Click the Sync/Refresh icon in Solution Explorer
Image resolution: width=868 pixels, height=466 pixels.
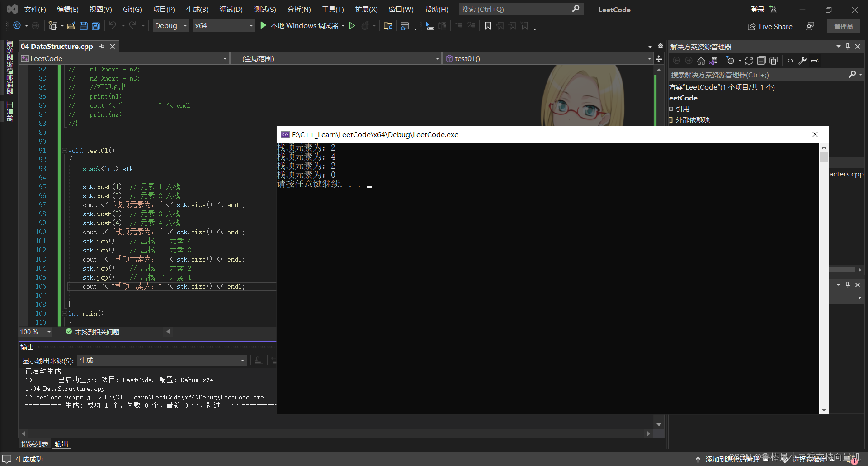tap(749, 61)
